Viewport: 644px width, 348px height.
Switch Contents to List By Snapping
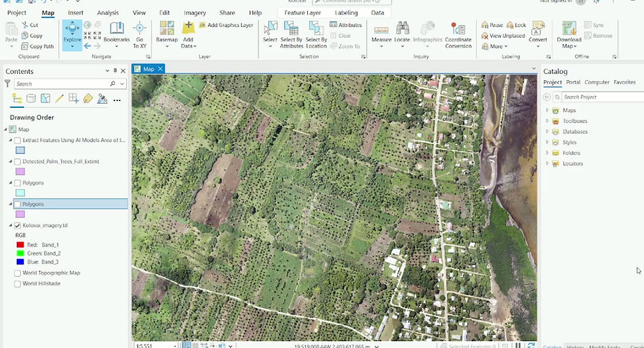pos(73,98)
